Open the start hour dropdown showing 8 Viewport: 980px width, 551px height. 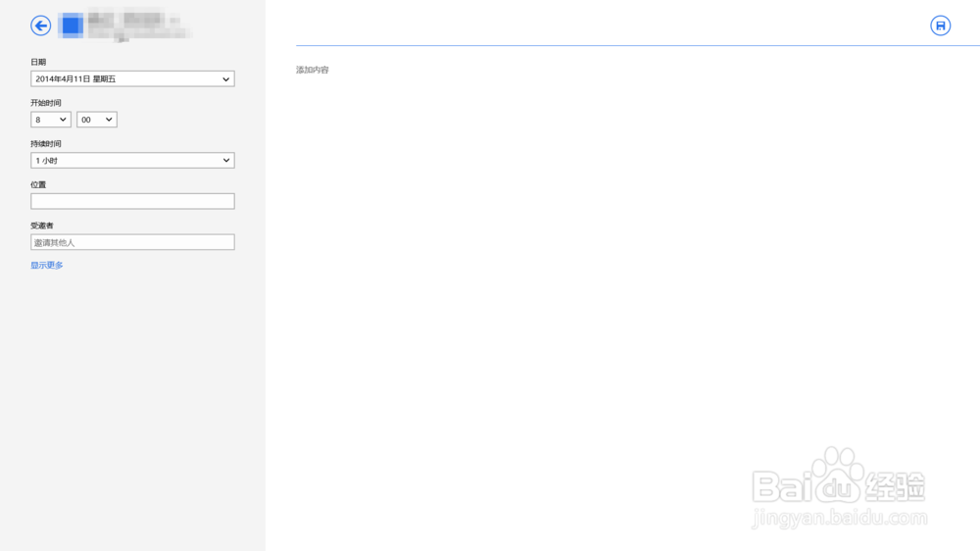(51, 120)
